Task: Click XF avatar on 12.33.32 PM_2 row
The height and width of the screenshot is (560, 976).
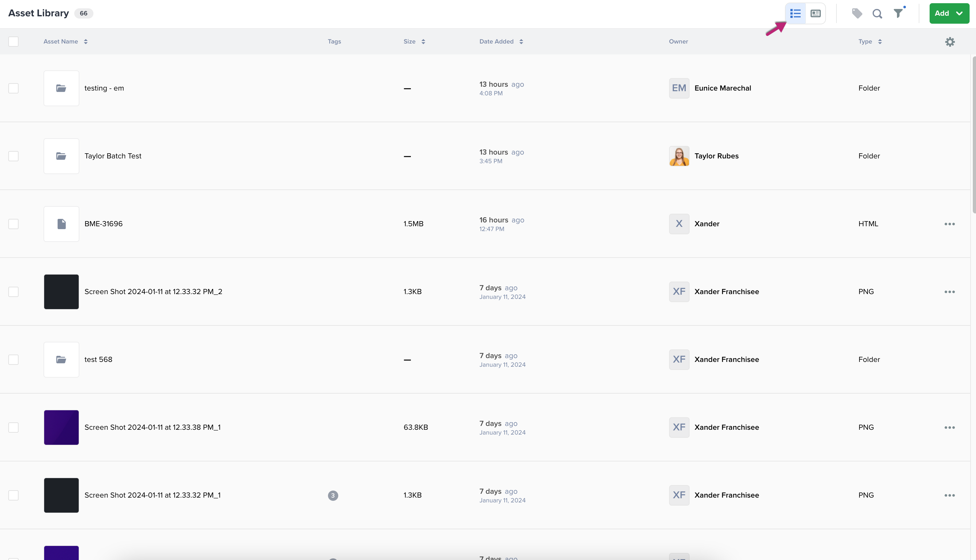Action: [x=679, y=292]
